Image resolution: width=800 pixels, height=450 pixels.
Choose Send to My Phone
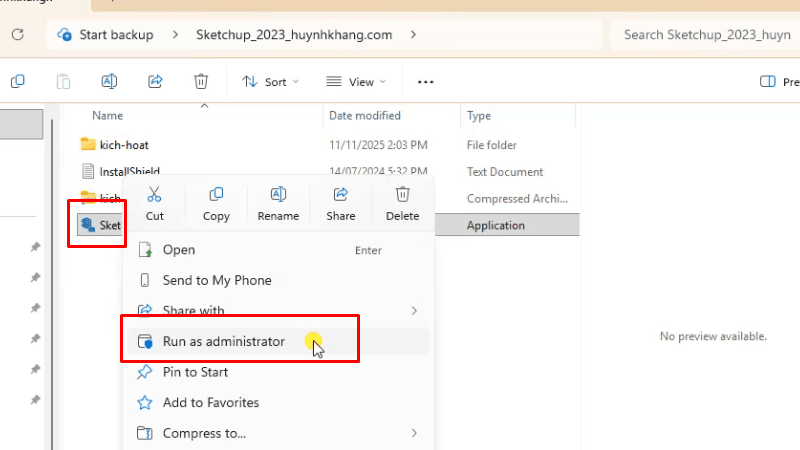click(x=278, y=280)
